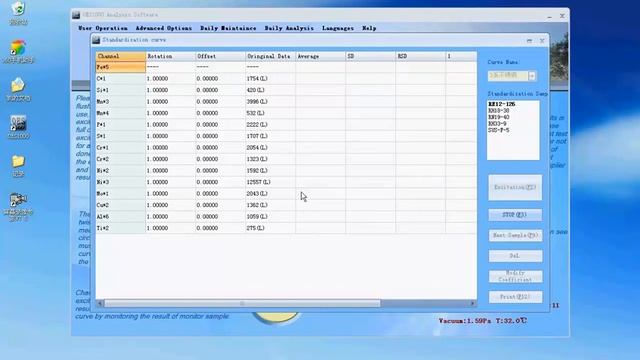
Task: Click the Standardization curve dialog title icon
Action: coord(96,40)
